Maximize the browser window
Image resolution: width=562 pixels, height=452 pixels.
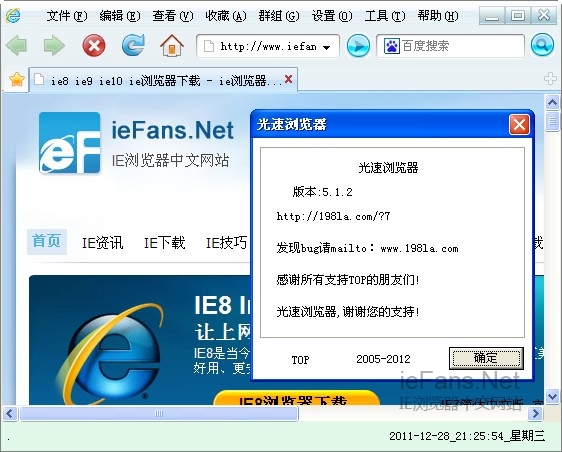click(517, 15)
